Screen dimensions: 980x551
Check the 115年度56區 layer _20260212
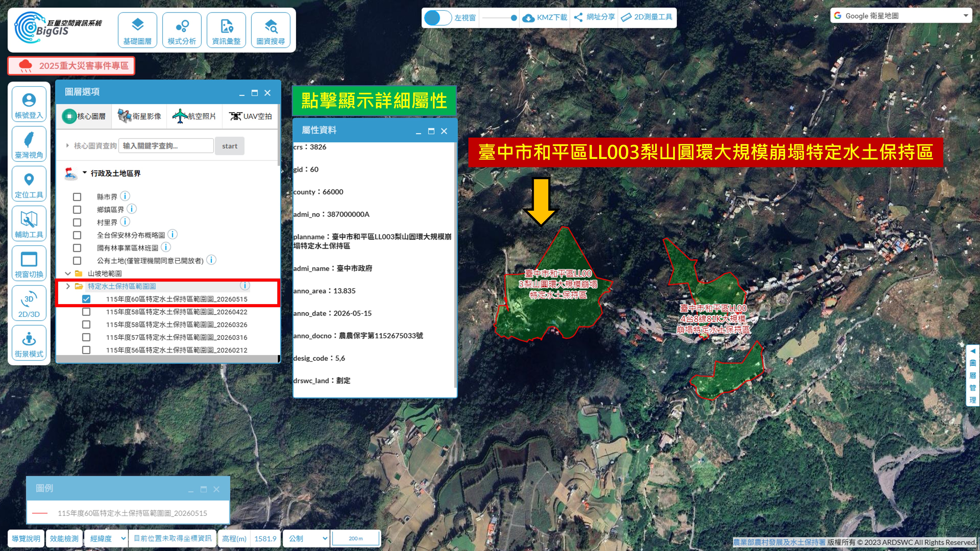point(86,350)
